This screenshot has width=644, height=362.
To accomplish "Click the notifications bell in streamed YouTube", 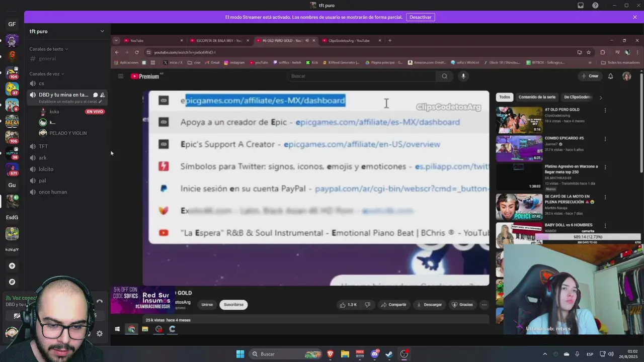I will pos(610,76).
